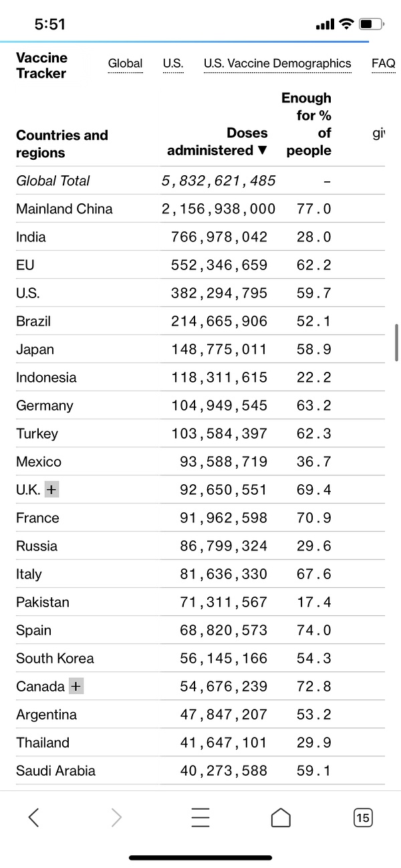The image size is (401, 868).
Task: Open the FAQ link
Action: (384, 64)
